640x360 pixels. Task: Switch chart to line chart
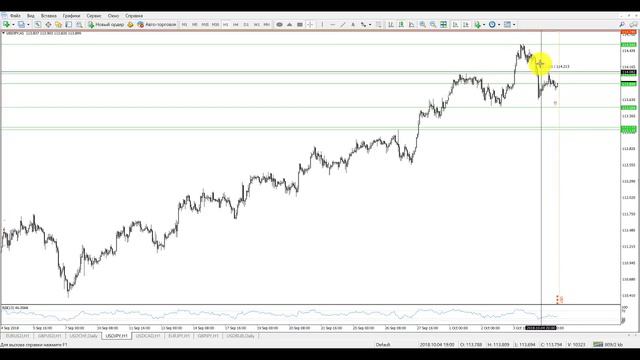click(411, 24)
